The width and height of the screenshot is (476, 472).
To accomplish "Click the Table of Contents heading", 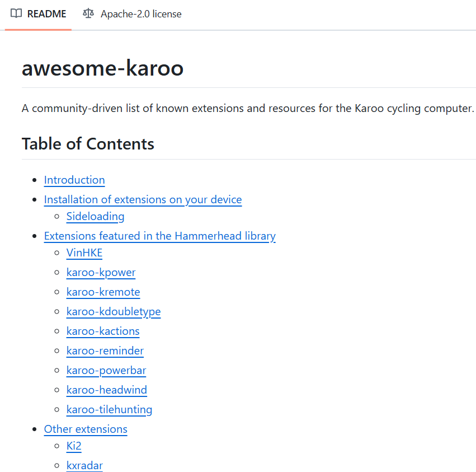I will click(88, 144).
